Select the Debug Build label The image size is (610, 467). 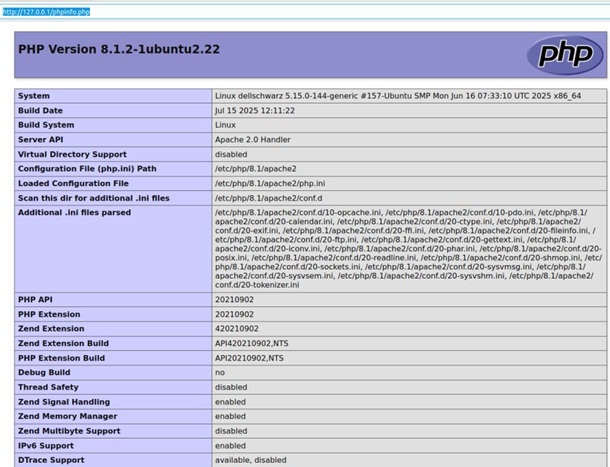coord(44,372)
